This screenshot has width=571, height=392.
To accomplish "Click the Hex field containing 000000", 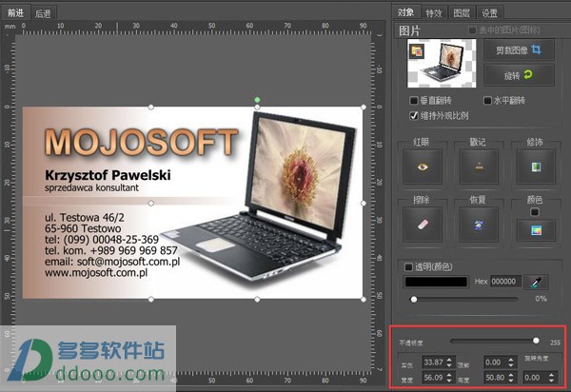I will tap(506, 282).
